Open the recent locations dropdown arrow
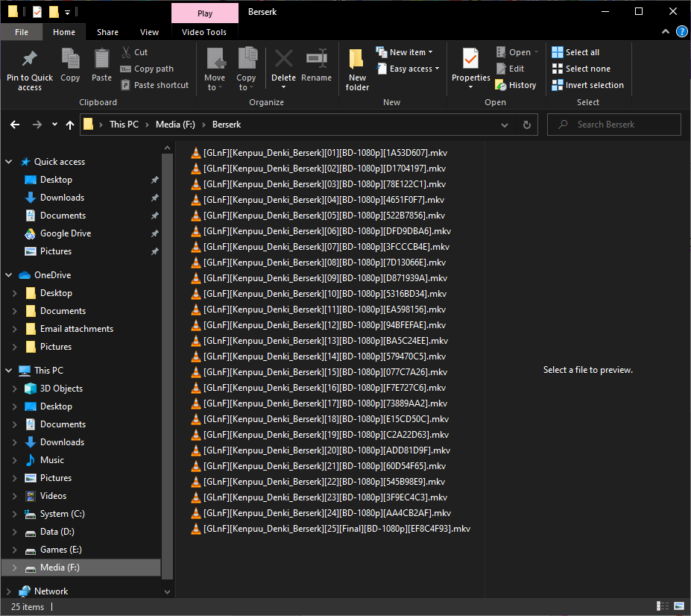 [54, 125]
